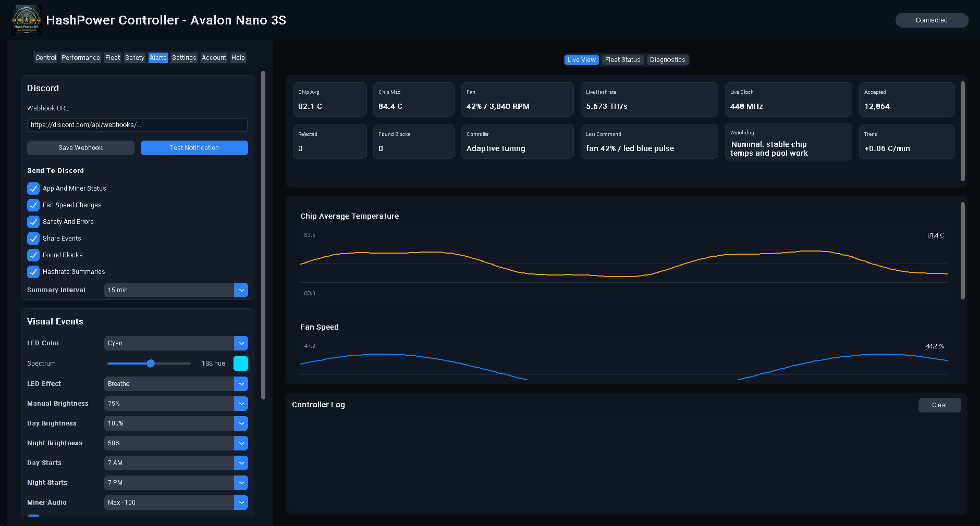The width and height of the screenshot is (980, 526).
Task: Open the Fleet tab
Action: tap(113, 58)
